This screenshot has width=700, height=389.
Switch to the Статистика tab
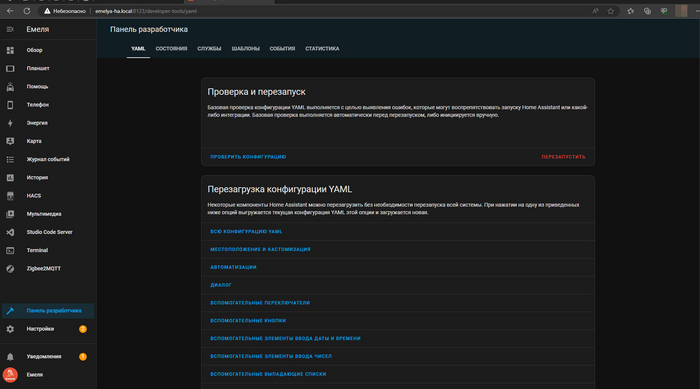tap(322, 49)
